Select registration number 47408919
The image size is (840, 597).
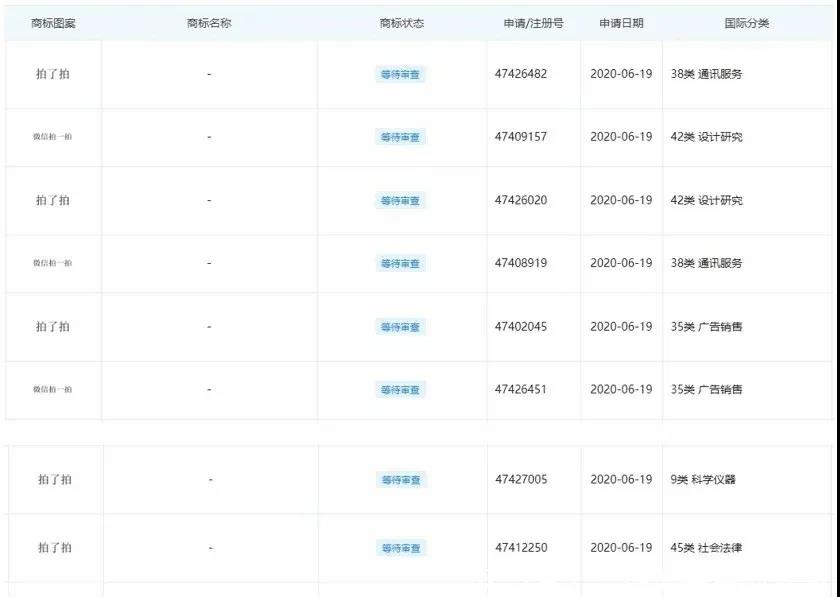pos(521,263)
